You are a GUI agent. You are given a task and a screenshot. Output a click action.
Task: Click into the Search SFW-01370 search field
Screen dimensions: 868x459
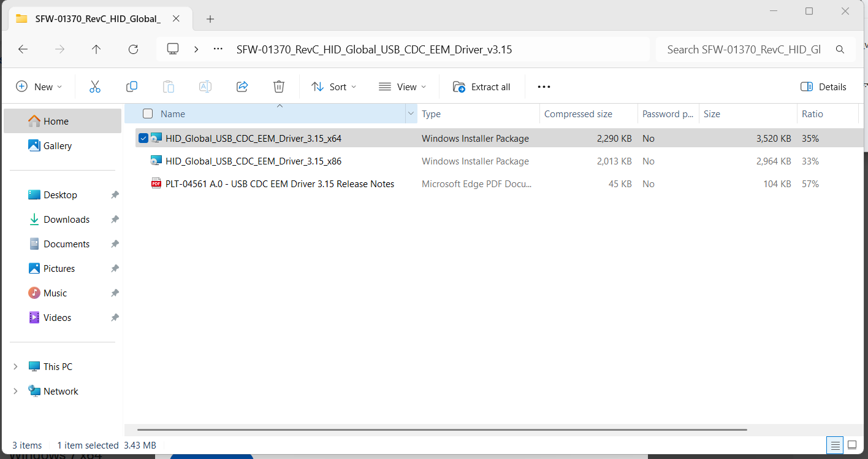(744, 50)
